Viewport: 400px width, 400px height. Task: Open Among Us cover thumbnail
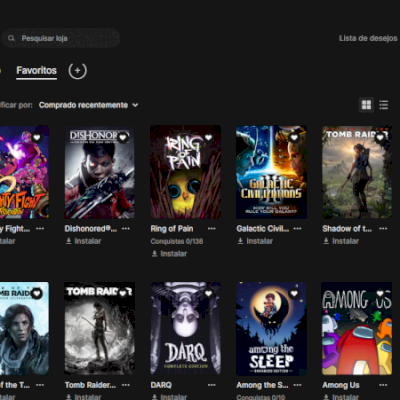click(357, 329)
